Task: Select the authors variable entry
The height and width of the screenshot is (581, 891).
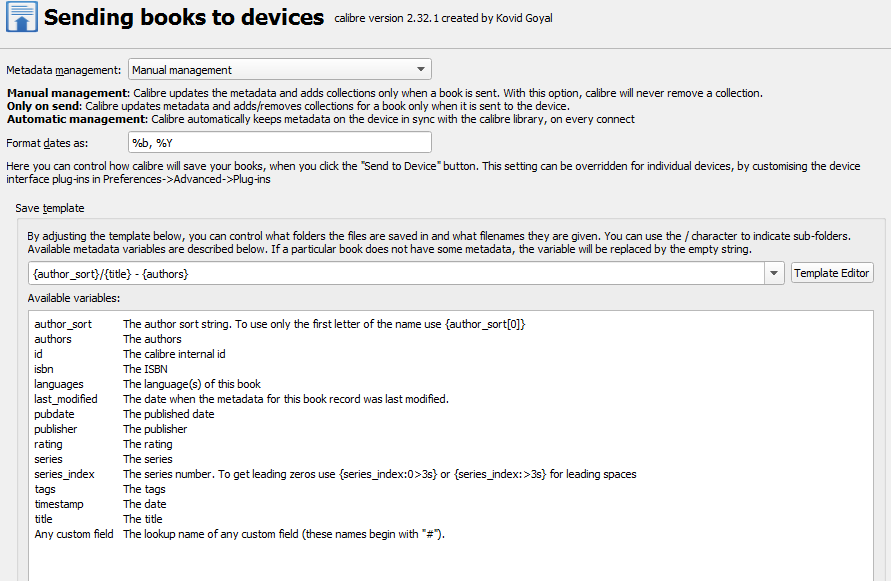Action: (x=53, y=339)
